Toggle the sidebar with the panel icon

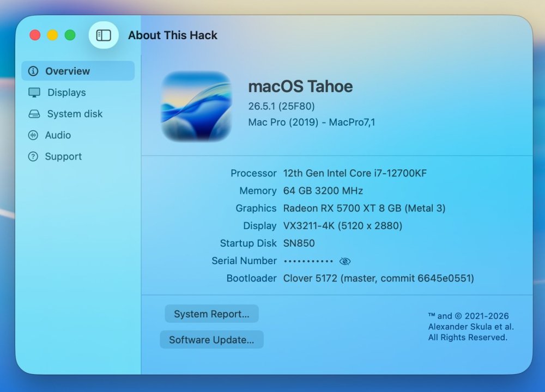pyautogui.click(x=104, y=35)
